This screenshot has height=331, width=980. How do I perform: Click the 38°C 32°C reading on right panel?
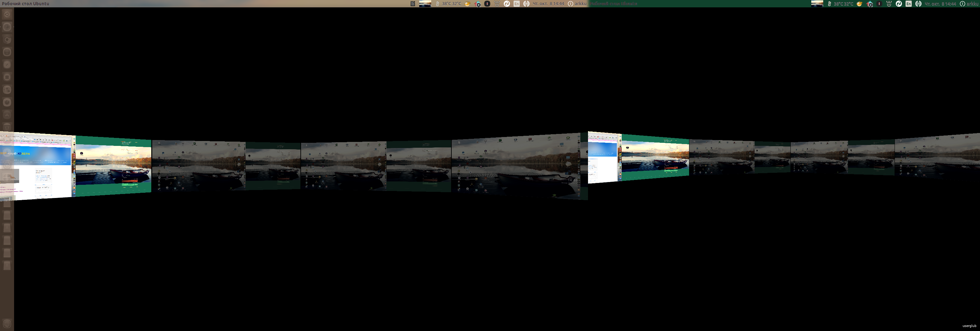click(843, 4)
